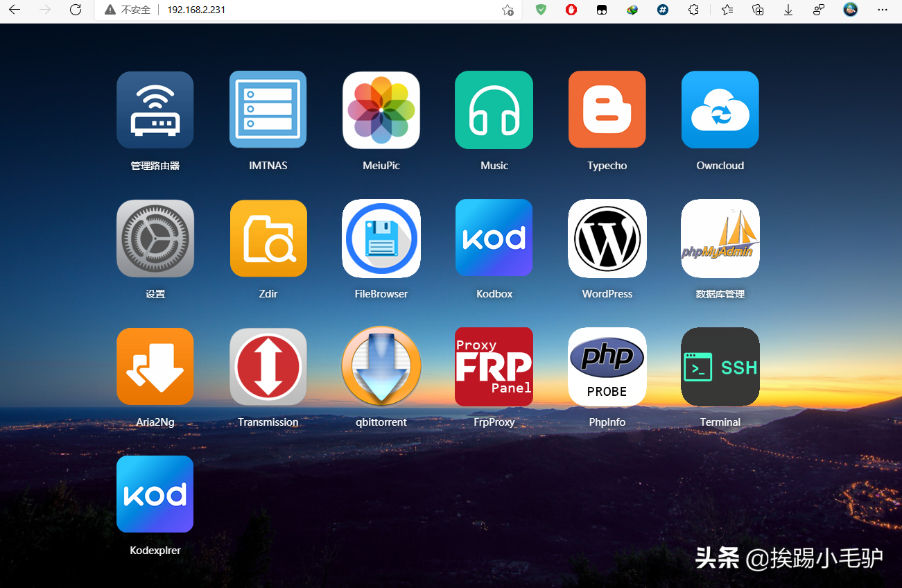Viewport: 902px width, 588px height.
Task: Open the extensions puzzle piece menu
Action: tap(693, 10)
